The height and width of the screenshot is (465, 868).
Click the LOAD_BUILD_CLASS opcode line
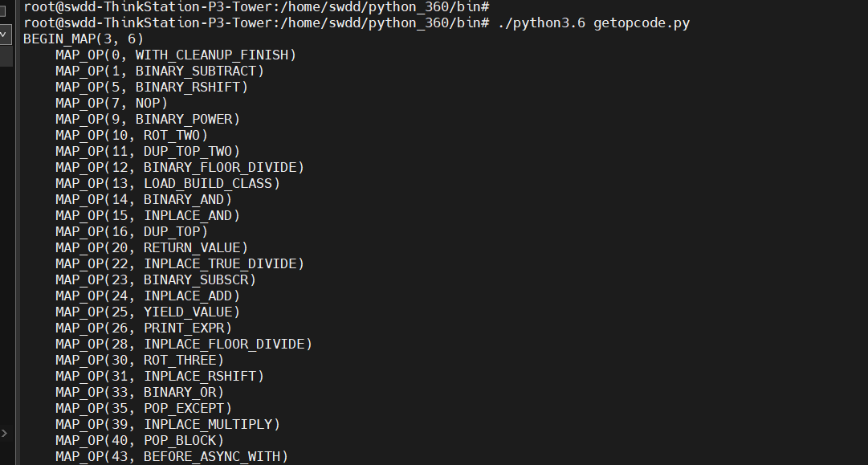pyautogui.click(x=168, y=183)
